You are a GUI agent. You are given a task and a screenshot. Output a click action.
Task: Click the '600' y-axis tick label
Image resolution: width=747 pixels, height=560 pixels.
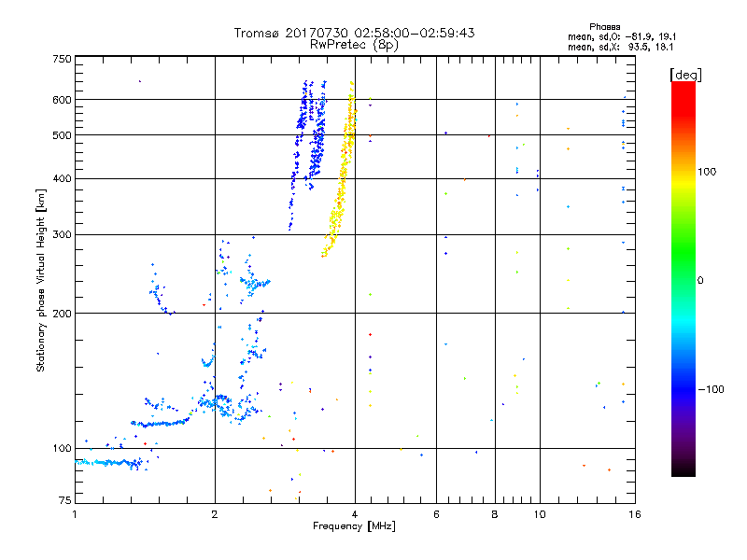coord(62,100)
